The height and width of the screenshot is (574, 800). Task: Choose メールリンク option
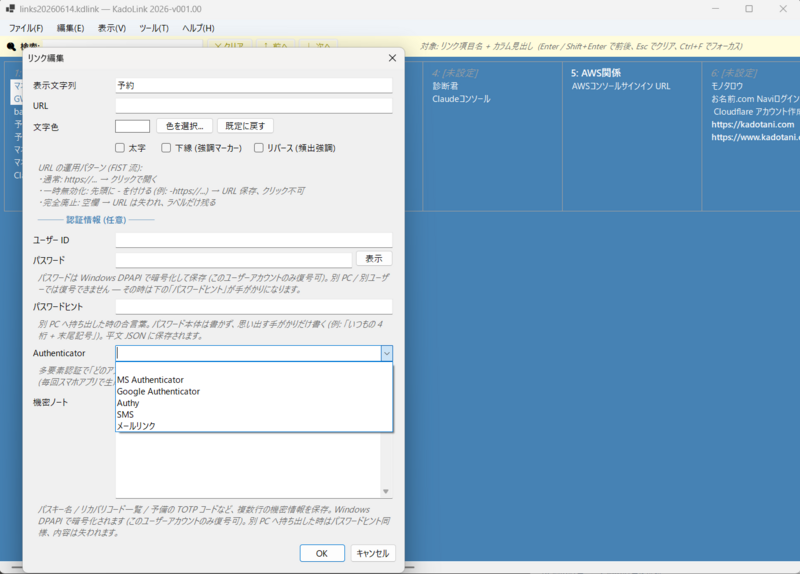click(254, 426)
